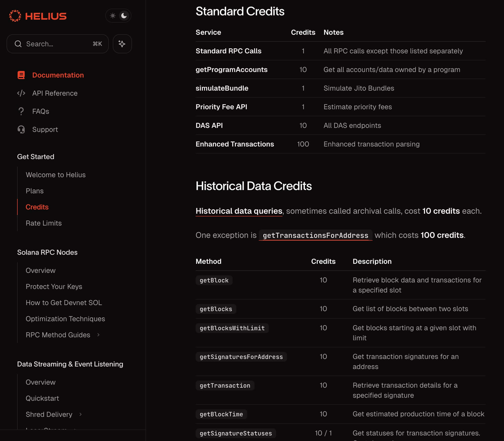This screenshot has width=504, height=441.
Task: Click the search magnifier icon
Action: pyautogui.click(x=18, y=44)
